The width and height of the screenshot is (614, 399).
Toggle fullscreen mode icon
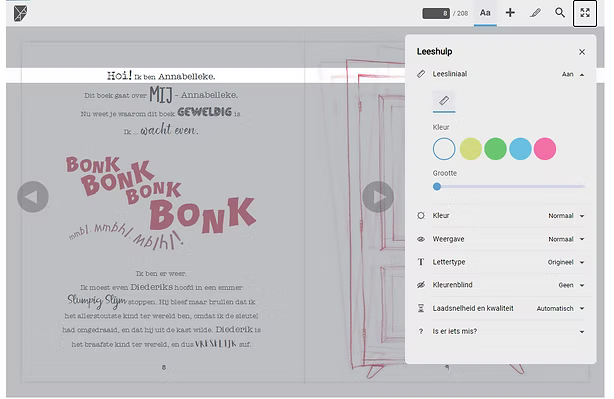point(585,13)
